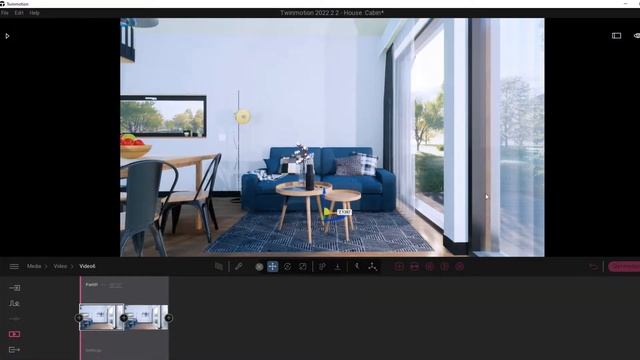Click the three-node axis icon
640x360 pixels.
(372, 267)
